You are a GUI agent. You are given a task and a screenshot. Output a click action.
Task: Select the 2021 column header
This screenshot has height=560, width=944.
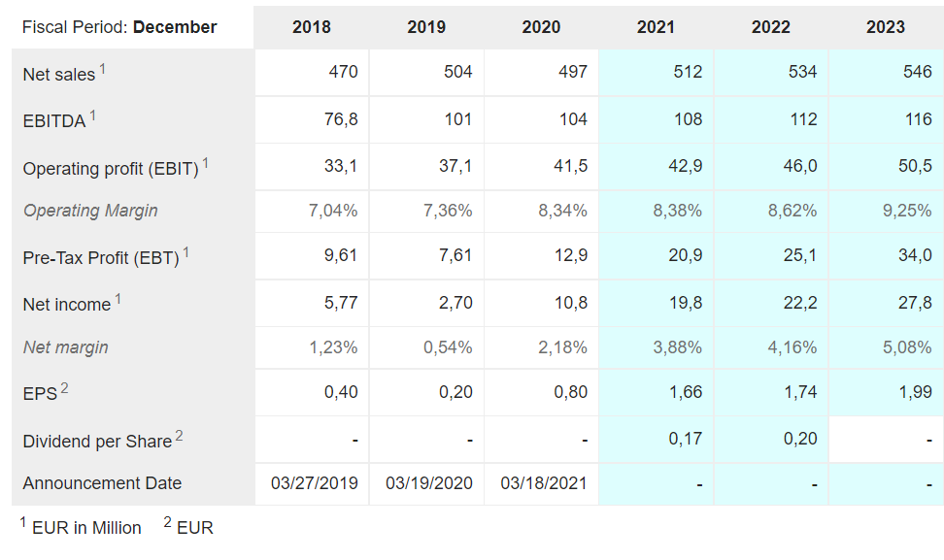(x=656, y=27)
